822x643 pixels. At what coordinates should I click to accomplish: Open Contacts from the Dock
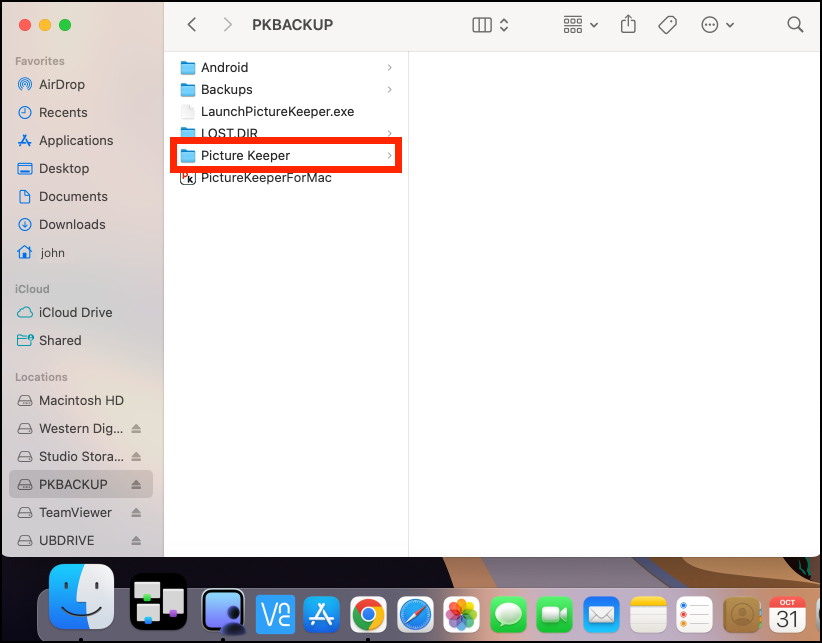click(741, 614)
